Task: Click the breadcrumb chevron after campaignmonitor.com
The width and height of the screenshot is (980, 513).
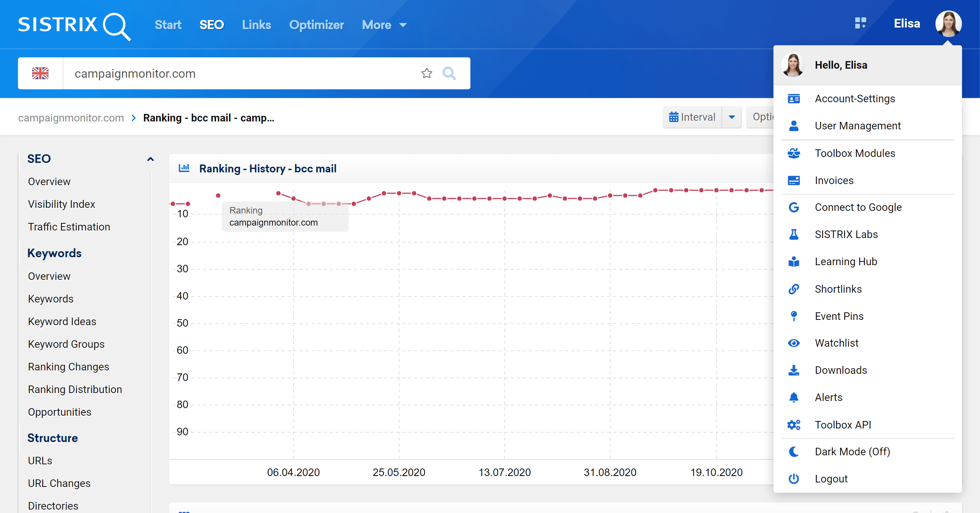Action: 133,118
